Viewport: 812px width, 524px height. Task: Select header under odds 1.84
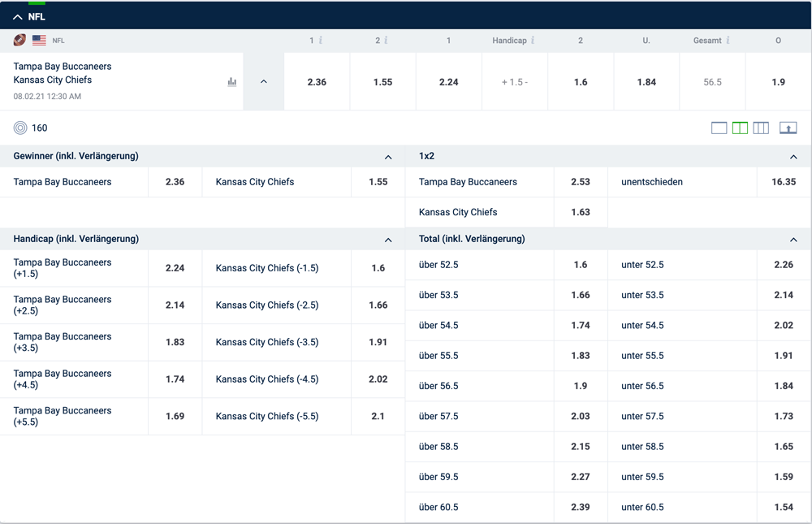(646, 82)
